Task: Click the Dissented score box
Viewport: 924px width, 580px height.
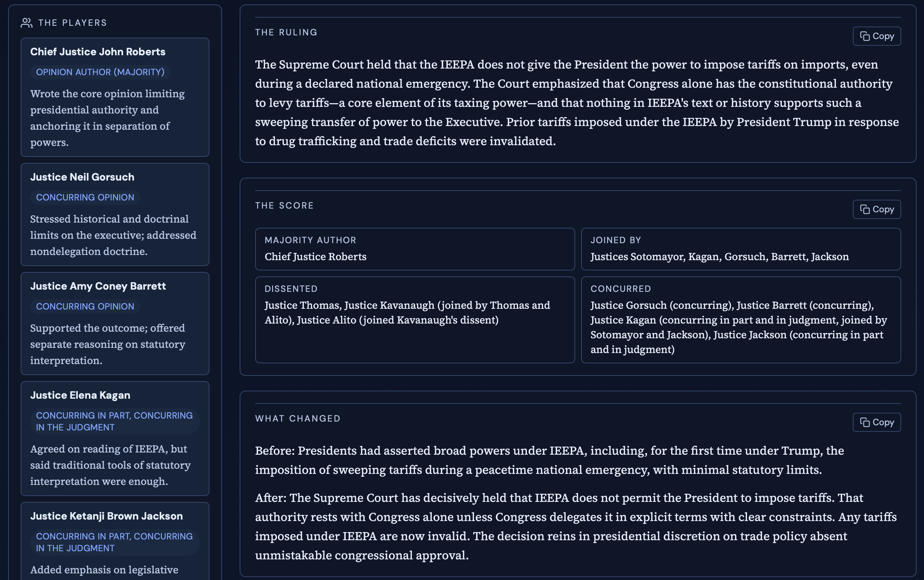Action: 415,319
